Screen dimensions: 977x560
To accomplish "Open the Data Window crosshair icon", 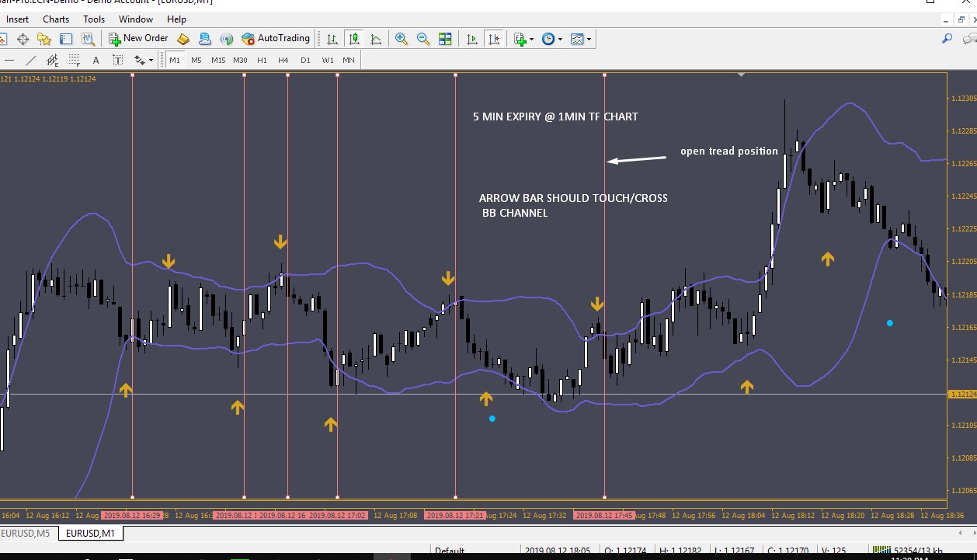I will click(23, 39).
